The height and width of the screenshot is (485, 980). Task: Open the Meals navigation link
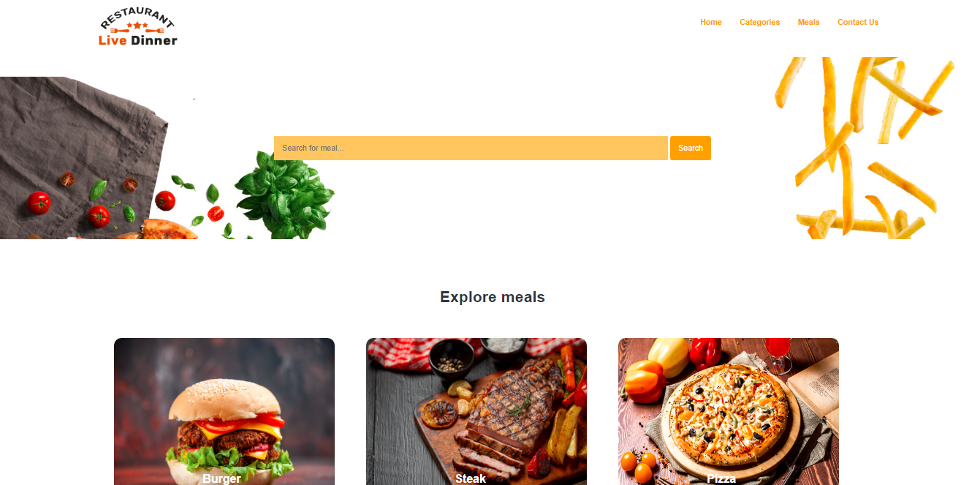click(808, 22)
